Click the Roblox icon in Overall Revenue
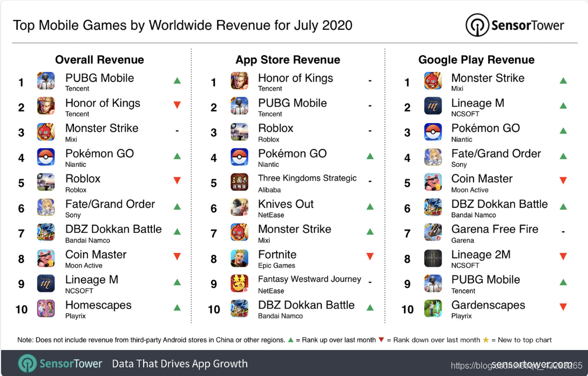The image size is (588, 376). coord(46,182)
